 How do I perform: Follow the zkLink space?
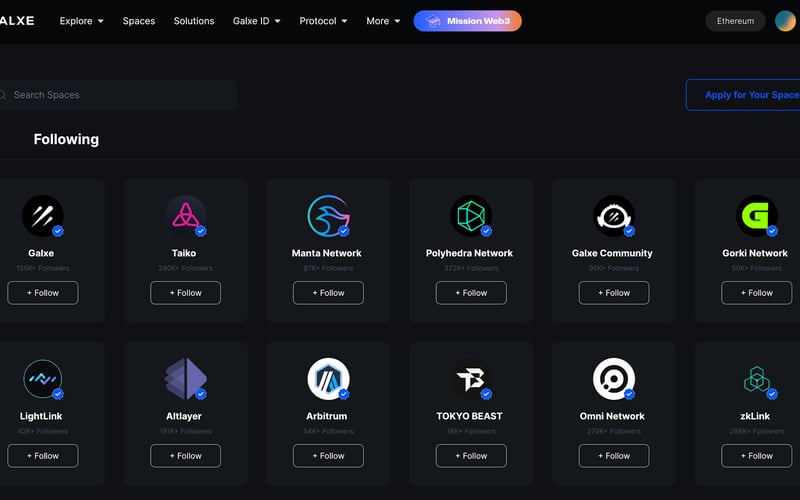757,456
